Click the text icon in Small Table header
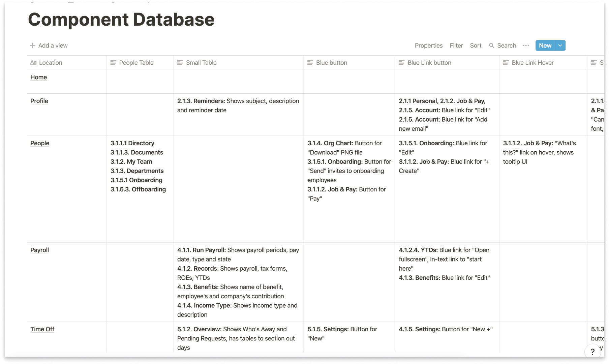 point(180,63)
